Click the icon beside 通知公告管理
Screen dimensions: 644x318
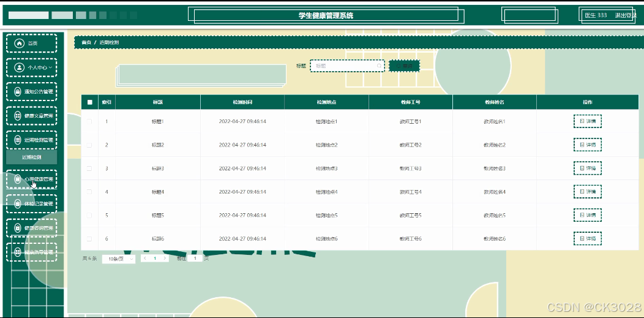(18, 92)
